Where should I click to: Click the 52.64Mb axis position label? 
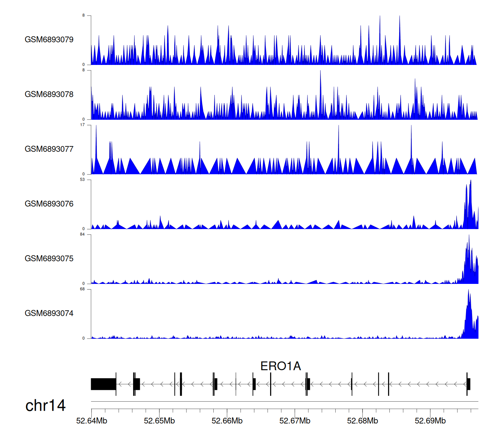point(92,421)
